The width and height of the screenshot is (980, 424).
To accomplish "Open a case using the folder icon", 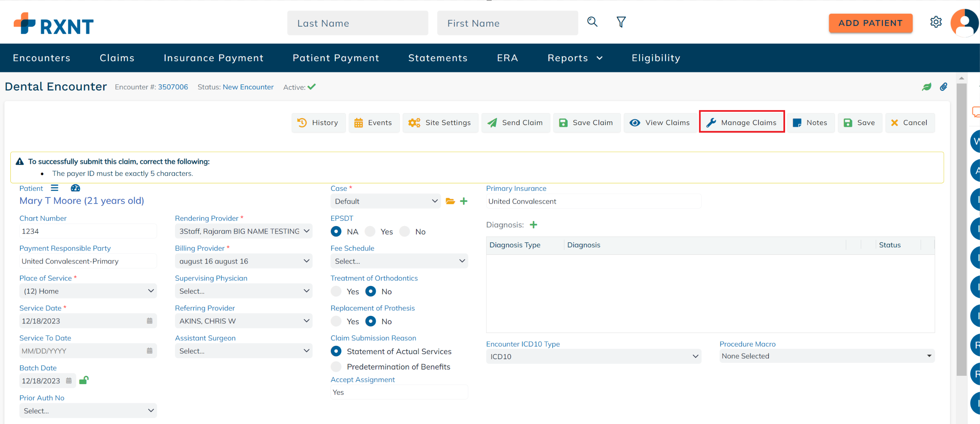I will tap(451, 201).
